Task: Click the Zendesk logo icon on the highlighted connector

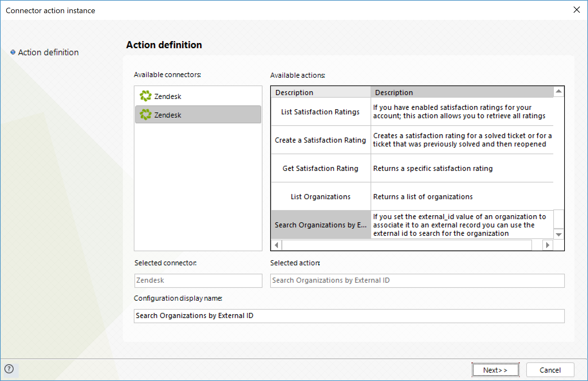Action: [x=145, y=114]
